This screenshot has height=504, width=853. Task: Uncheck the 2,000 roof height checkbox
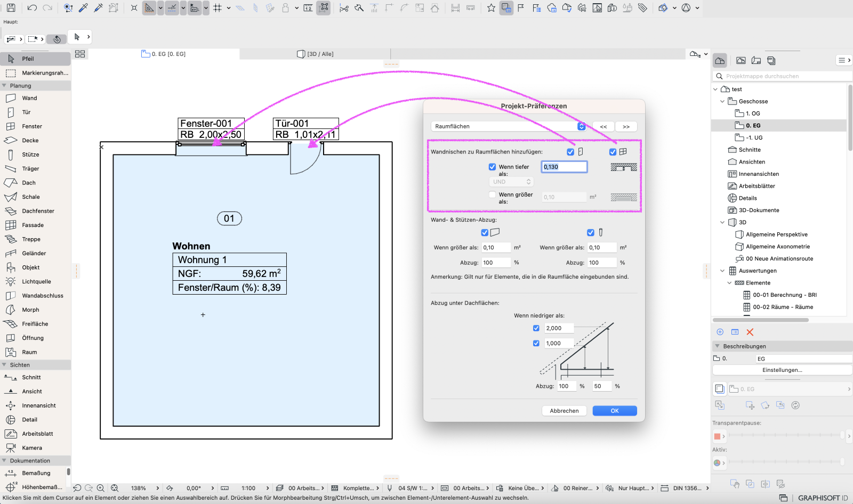click(x=536, y=328)
